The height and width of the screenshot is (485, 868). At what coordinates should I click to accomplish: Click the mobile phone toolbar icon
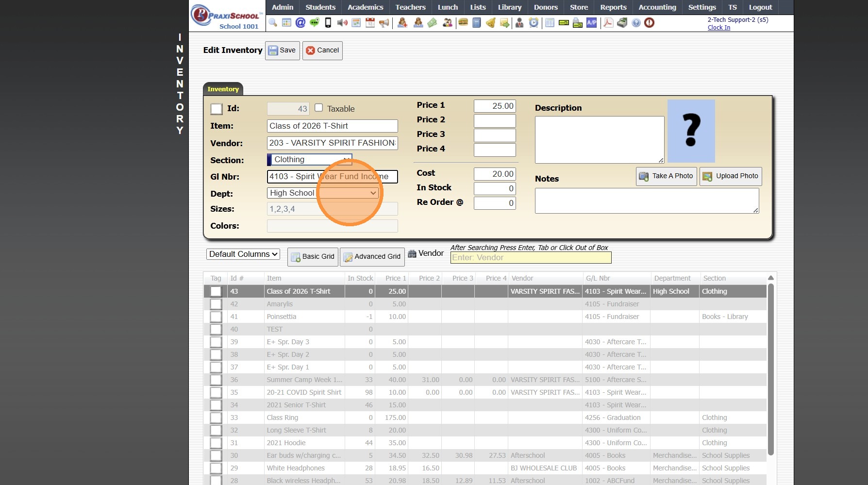pos(328,23)
